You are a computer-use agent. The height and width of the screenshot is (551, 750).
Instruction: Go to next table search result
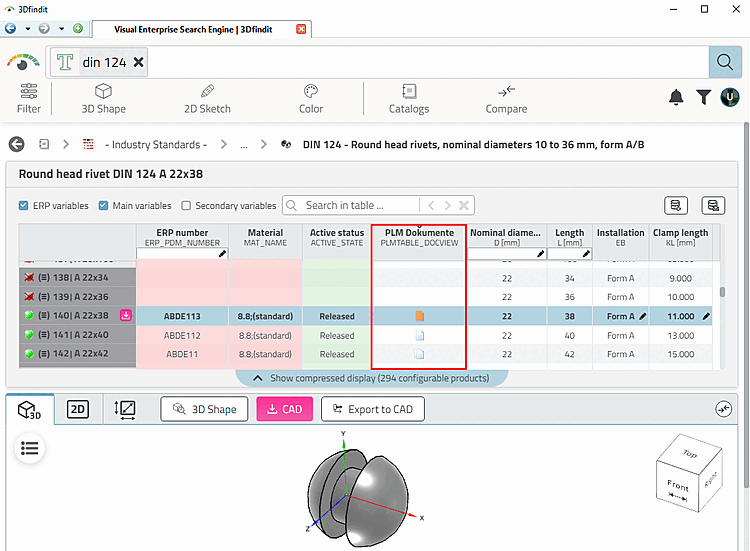pyautogui.click(x=448, y=206)
